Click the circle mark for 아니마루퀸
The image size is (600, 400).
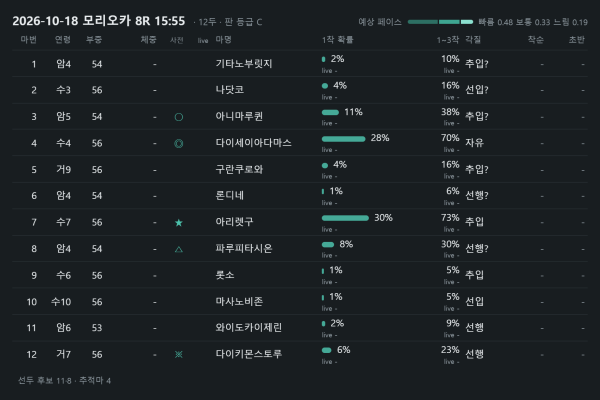179,117
